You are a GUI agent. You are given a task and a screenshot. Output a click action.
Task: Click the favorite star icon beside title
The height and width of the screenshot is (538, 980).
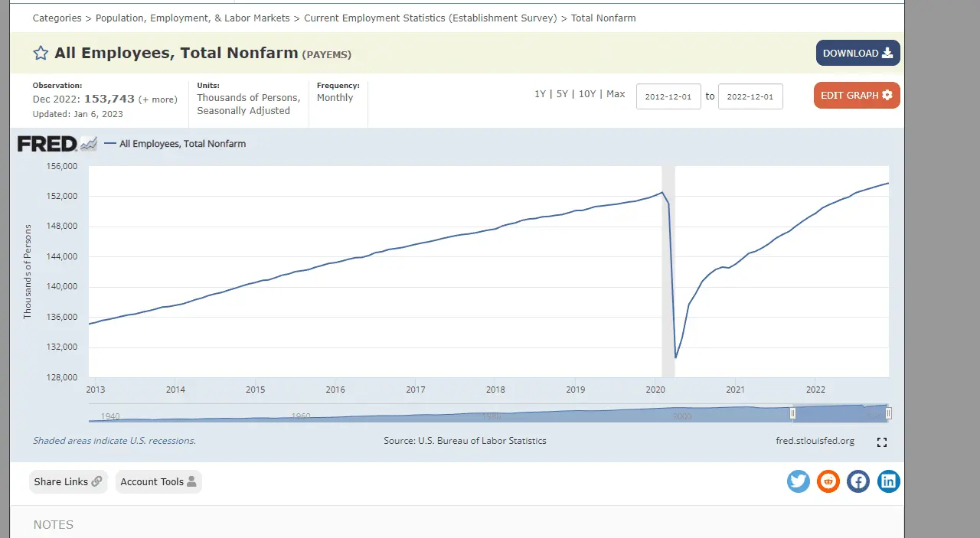pos(41,53)
